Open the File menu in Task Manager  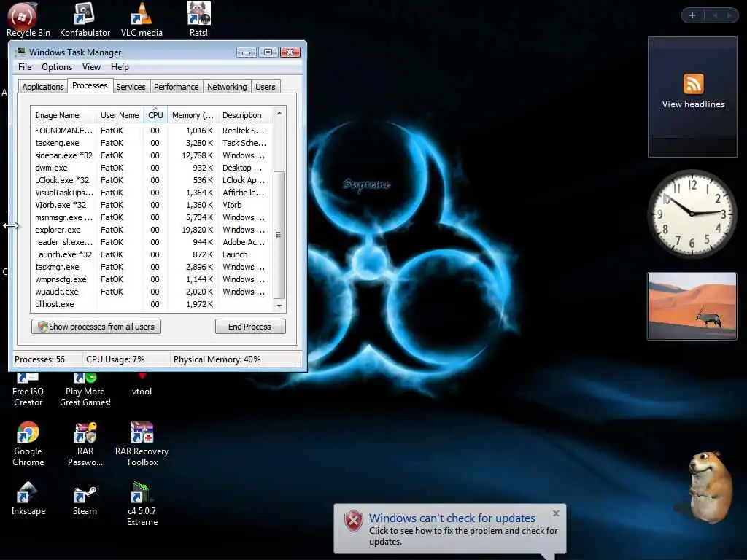(25, 67)
